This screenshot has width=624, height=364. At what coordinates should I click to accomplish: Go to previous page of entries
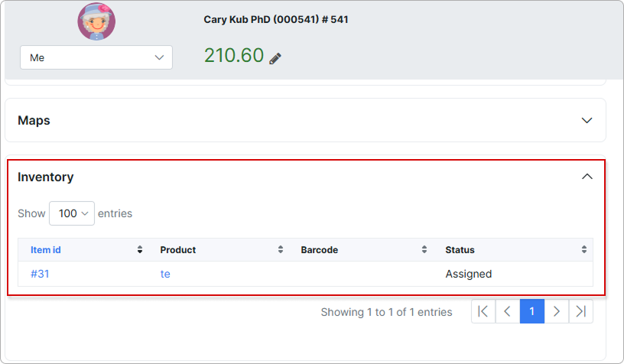click(508, 311)
